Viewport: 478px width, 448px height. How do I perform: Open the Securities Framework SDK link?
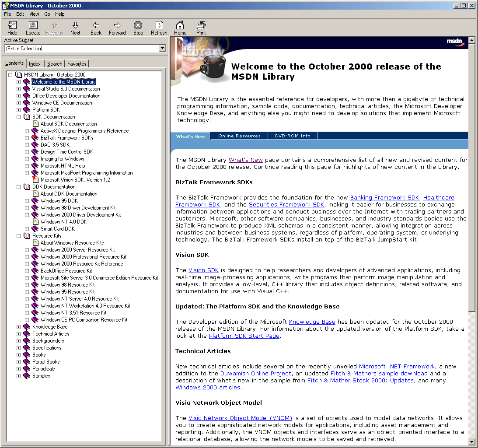pos(286,205)
